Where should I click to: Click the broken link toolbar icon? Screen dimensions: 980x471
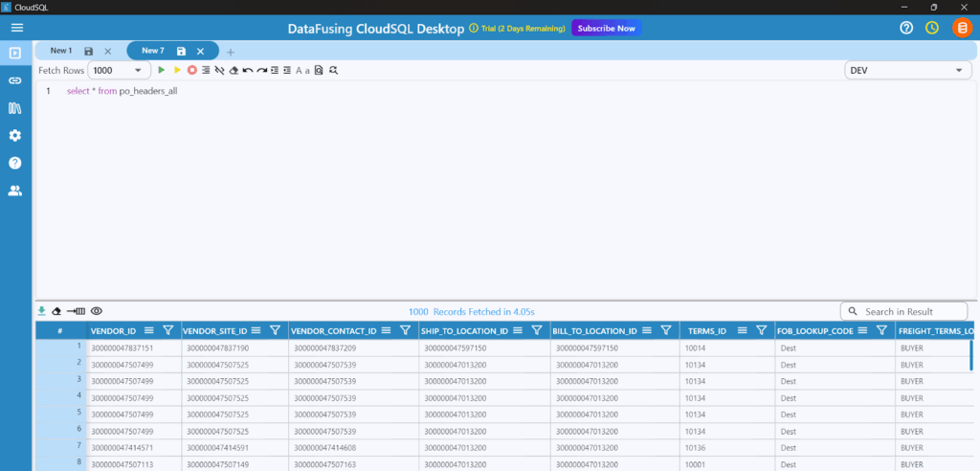coord(219,71)
